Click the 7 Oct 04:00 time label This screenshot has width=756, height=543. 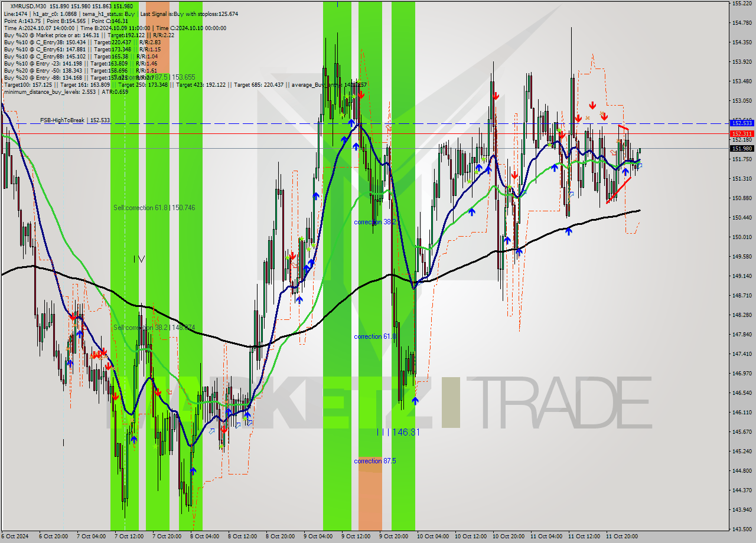90,537
